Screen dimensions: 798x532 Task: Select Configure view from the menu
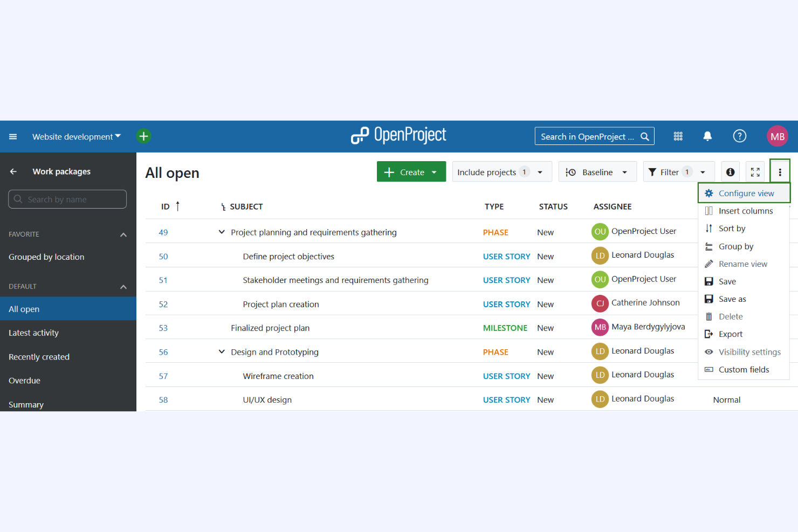pos(744,193)
